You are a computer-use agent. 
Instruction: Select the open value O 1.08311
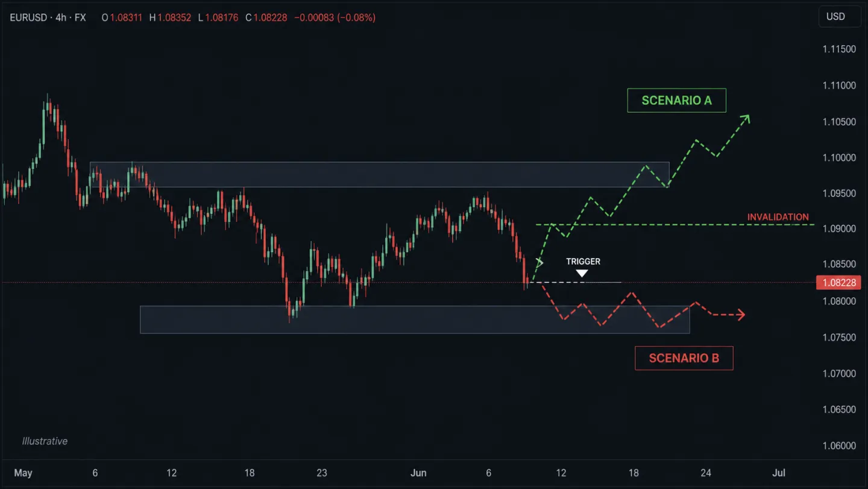[x=122, y=18]
